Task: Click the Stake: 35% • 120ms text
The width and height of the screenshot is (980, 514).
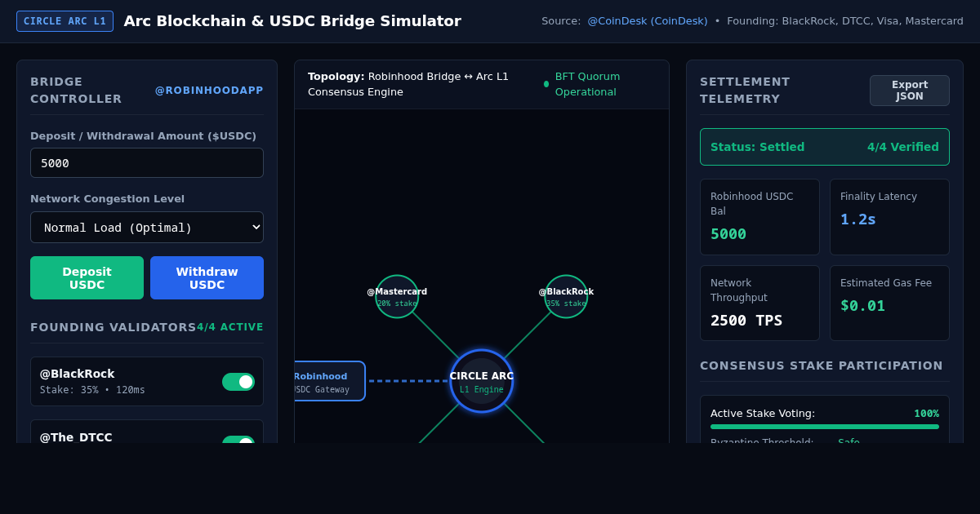Action: coord(92,390)
